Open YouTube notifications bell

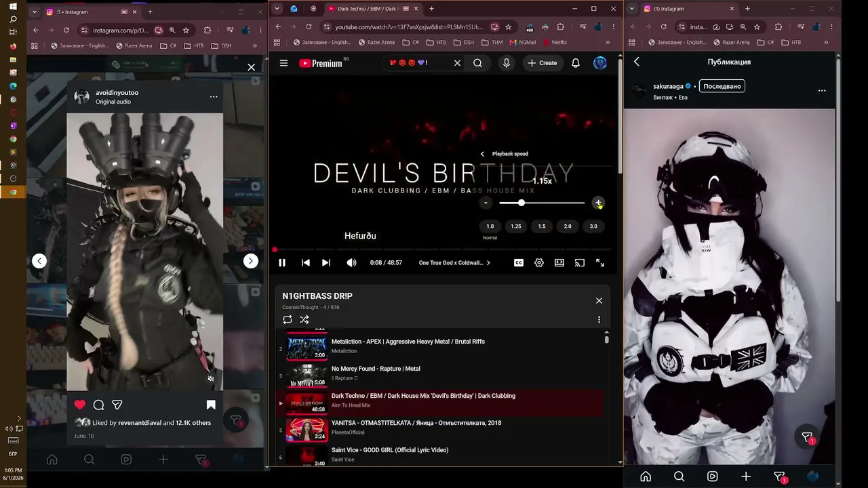click(x=575, y=63)
